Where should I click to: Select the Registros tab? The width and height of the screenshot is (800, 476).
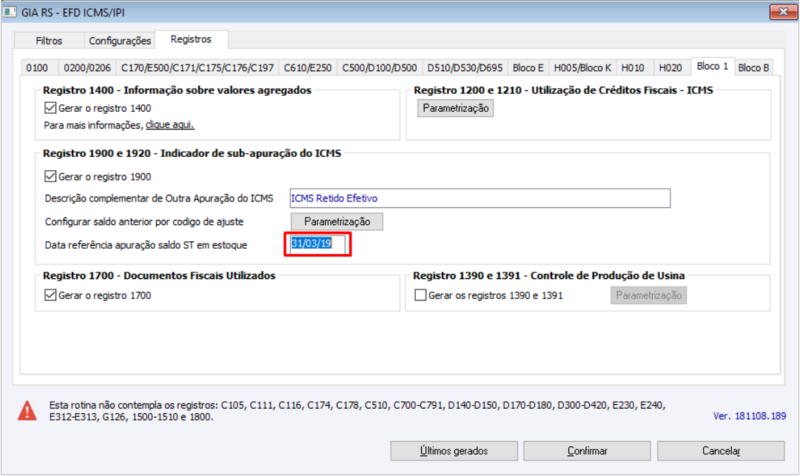[191, 39]
